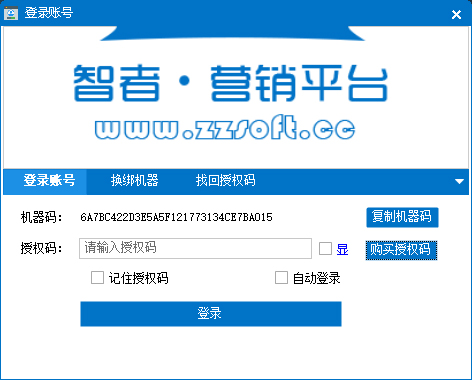This screenshot has height=380, width=472.
Task: Click the 复制机器码 button
Action: pyautogui.click(x=402, y=217)
